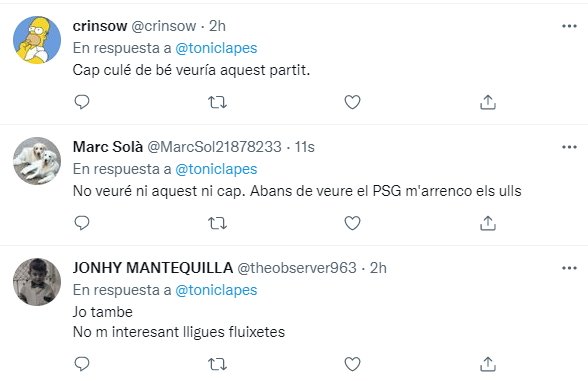The image size is (588, 381).
Task: Open crinsow's Homer Simpson avatar
Action: click(x=37, y=40)
